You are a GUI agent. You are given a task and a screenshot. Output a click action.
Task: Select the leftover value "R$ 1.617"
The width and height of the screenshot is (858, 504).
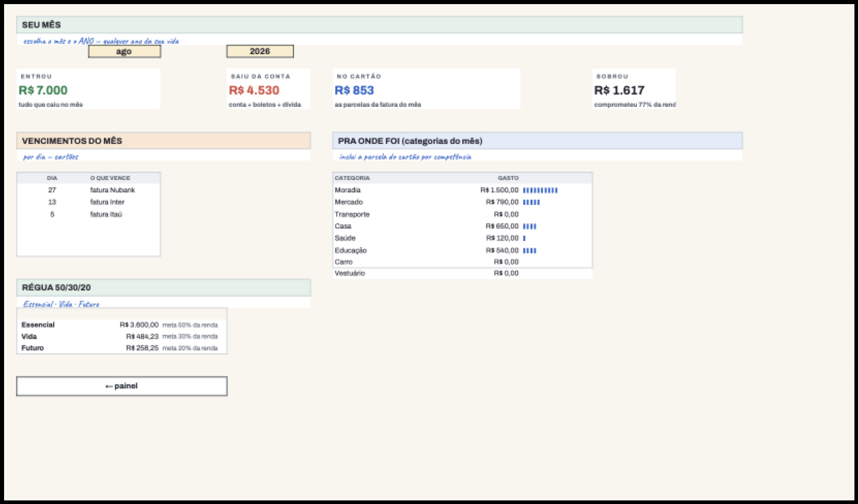(619, 90)
